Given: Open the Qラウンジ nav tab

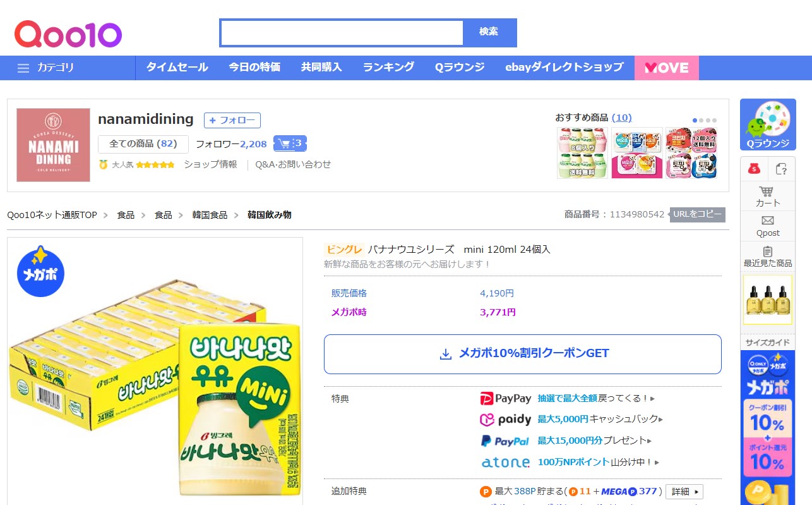Looking at the screenshot, I should (460, 67).
